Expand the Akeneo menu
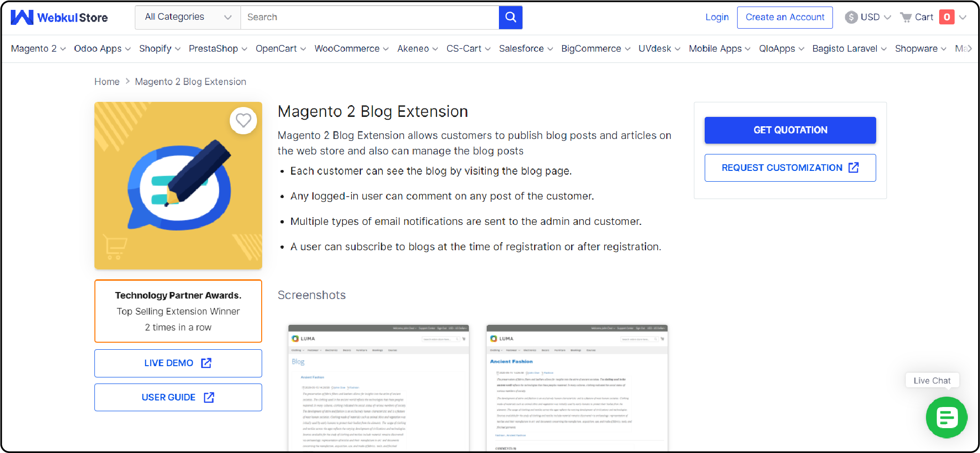 418,49
